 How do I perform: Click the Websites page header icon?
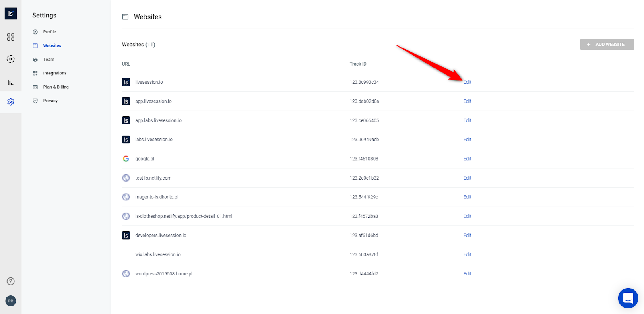point(125,17)
